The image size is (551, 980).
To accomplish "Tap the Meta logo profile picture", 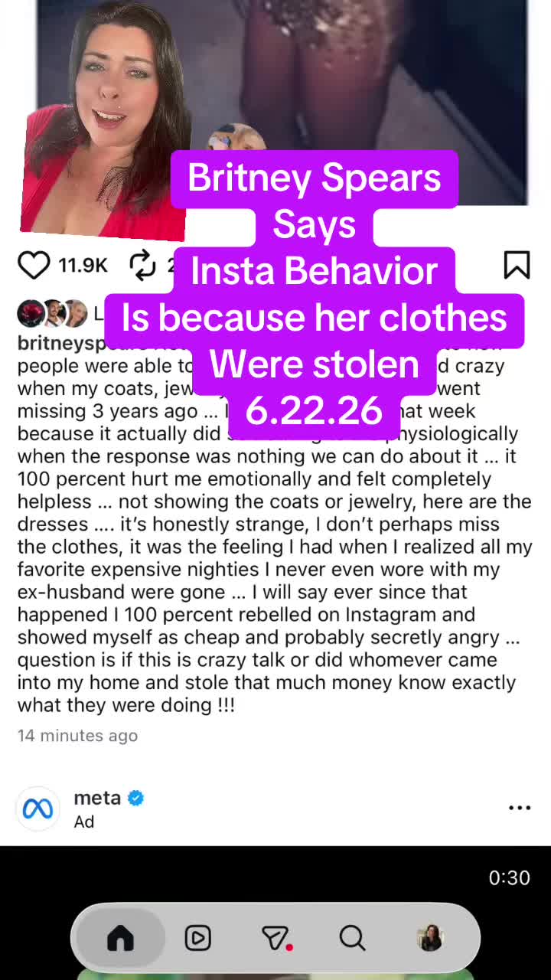I will (x=37, y=808).
